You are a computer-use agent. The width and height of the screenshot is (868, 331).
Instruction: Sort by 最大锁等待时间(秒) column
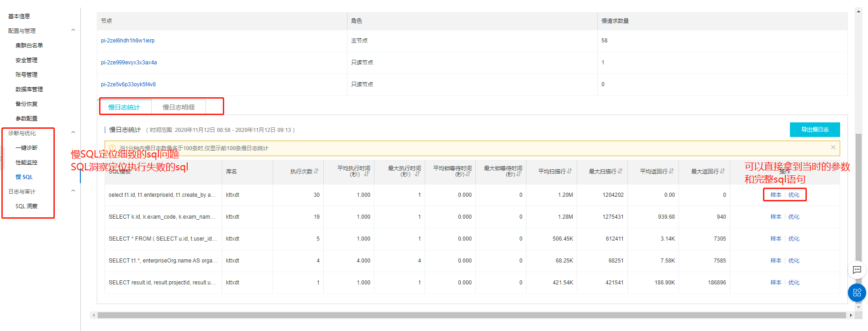point(518,174)
